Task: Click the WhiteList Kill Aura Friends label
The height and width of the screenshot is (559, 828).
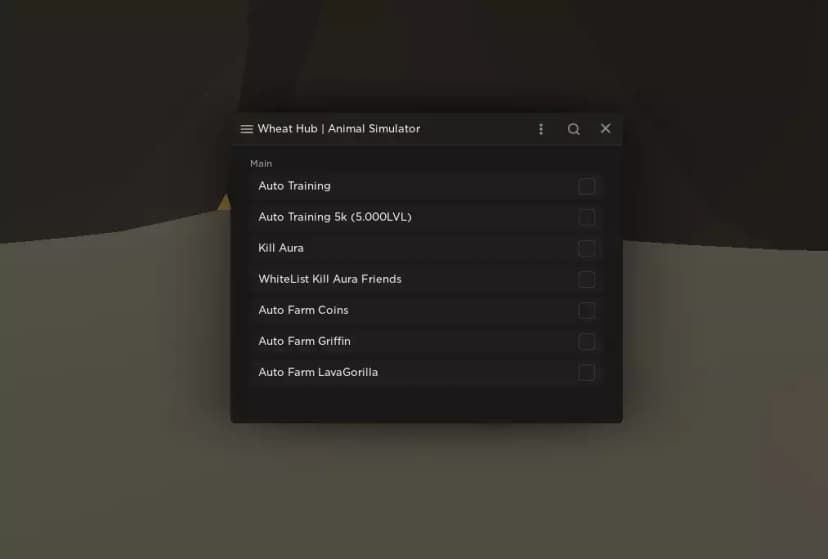Action: click(330, 279)
